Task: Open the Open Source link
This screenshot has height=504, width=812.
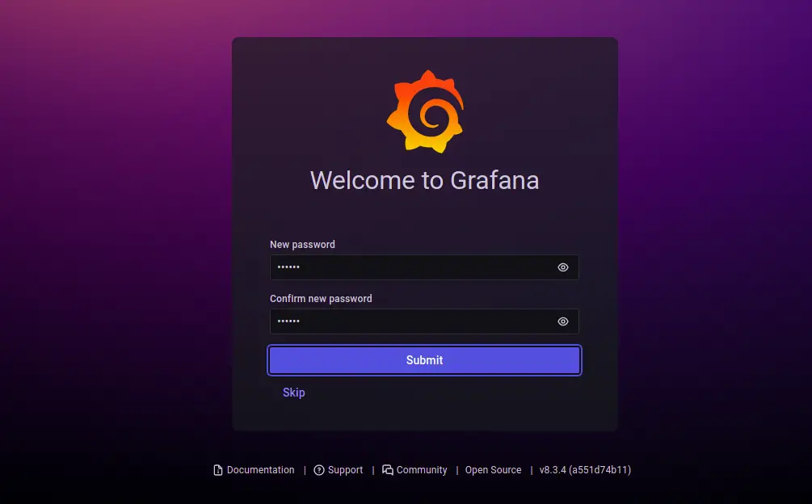Action: 493,470
